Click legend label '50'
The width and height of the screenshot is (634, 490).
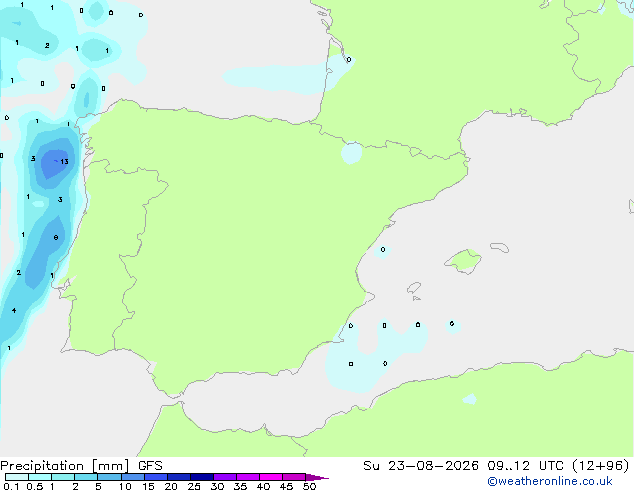309,486
